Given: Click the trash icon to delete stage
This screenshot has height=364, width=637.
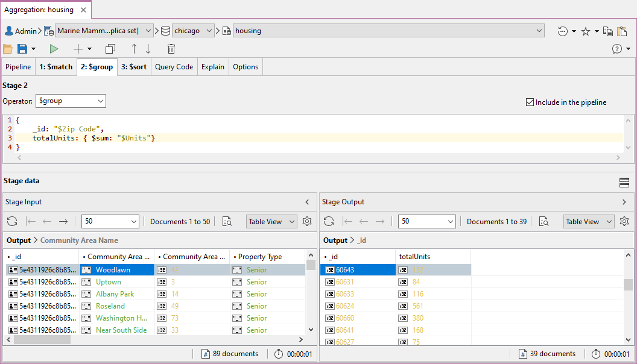Looking at the screenshot, I should coord(171,49).
